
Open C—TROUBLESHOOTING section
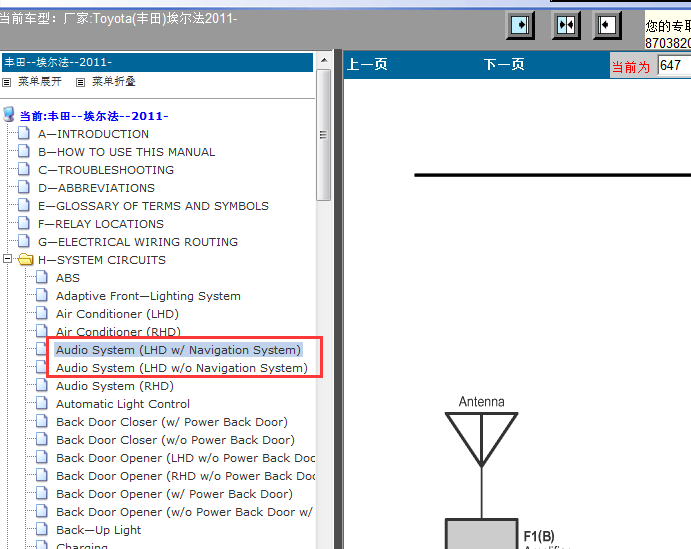106,170
